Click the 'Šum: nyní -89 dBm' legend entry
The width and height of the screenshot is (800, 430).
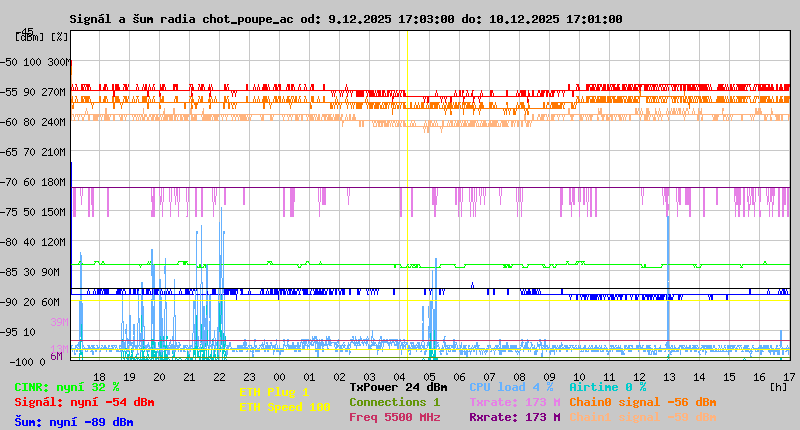[x=74, y=422]
